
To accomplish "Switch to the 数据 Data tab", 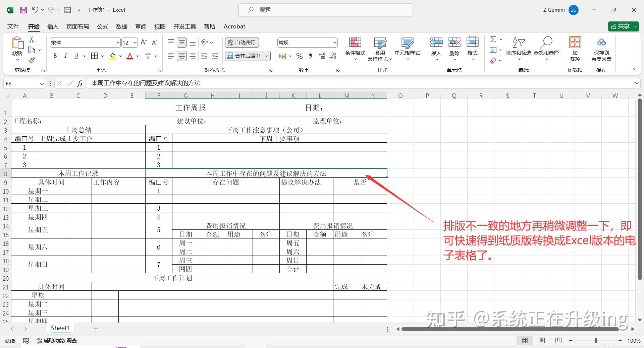I will click(x=122, y=26).
